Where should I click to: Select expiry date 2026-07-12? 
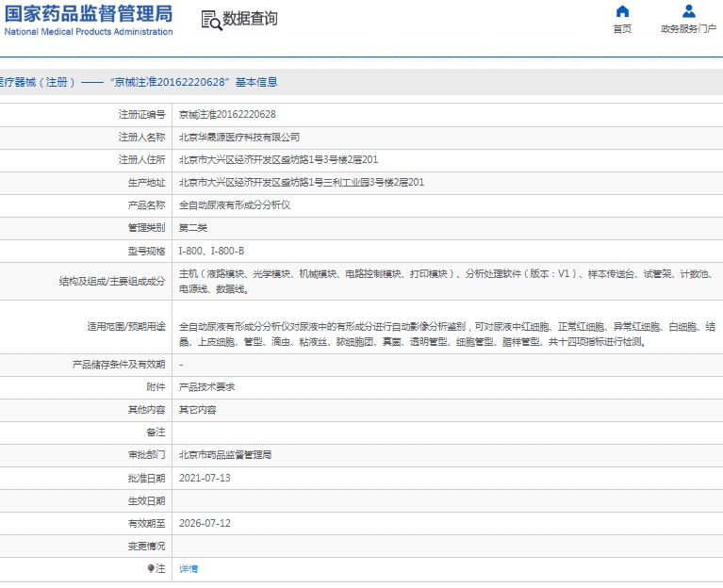pyautogui.click(x=205, y=524)
